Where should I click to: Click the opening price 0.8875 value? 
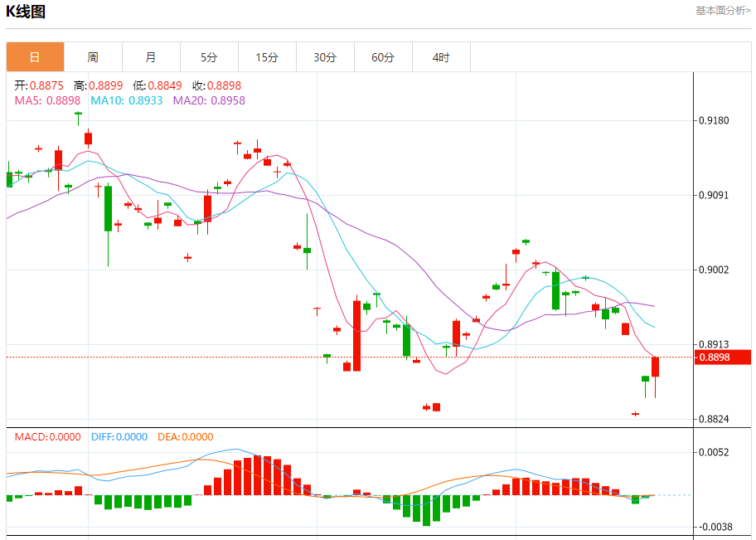point(46,86)
